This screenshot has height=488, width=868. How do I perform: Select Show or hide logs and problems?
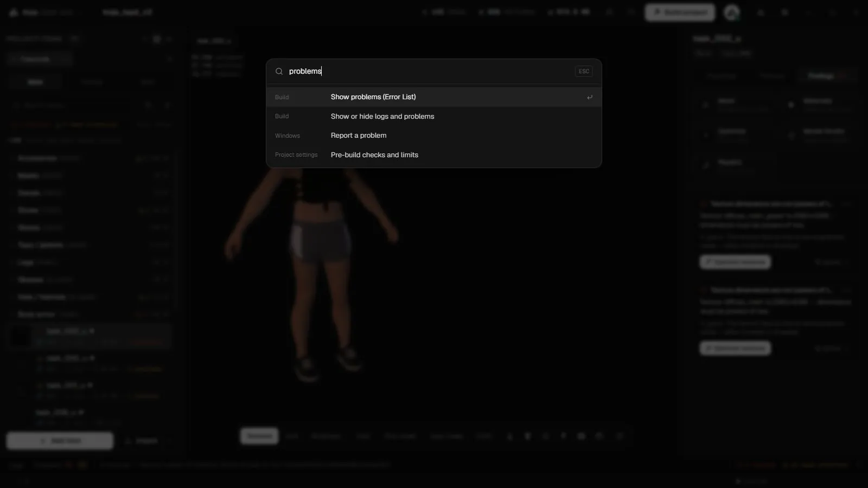434,117
